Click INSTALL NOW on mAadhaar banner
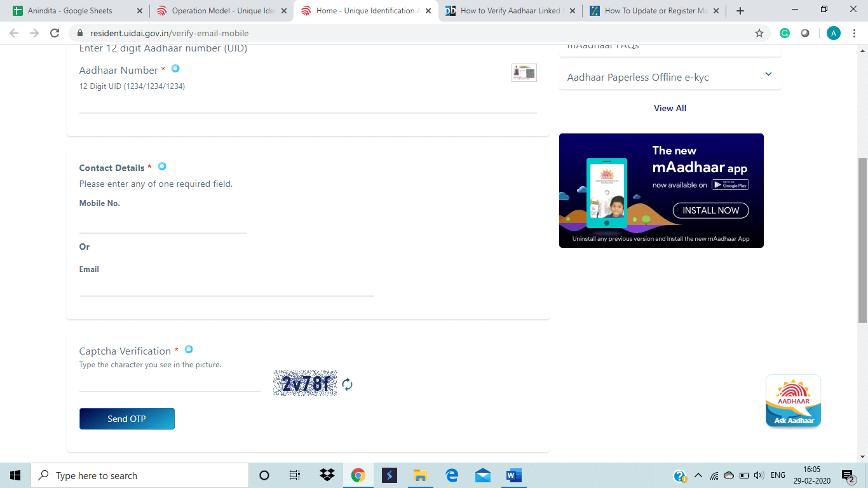868x488 pixels. tap(710, 210)
